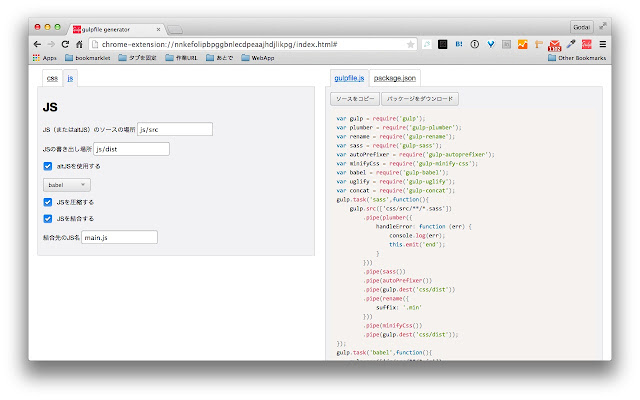Open the Other Bookmarks folder
640x400 pixels.
[577, 58]
